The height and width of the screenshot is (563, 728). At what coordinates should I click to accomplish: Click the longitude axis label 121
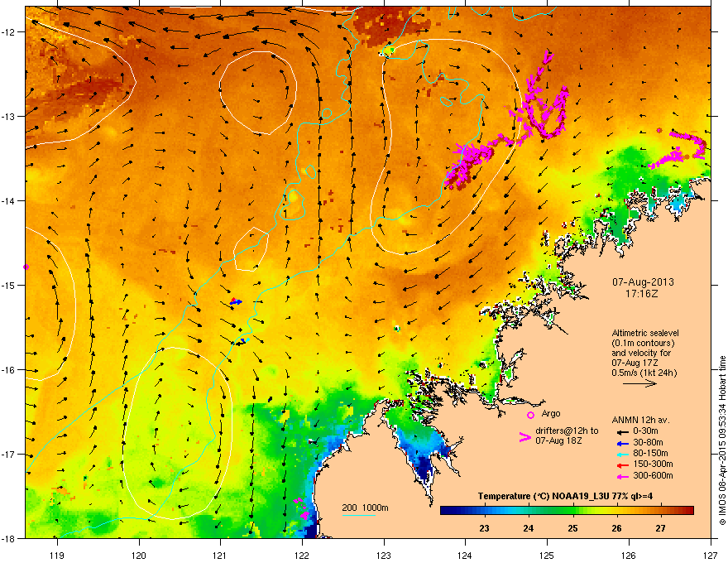tap(220, 555)
